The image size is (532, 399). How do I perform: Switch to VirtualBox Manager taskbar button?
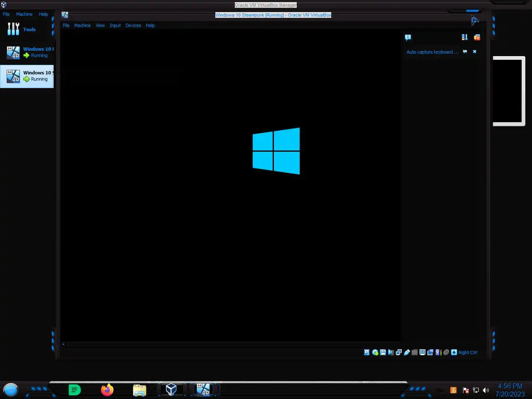click(171, 389)
